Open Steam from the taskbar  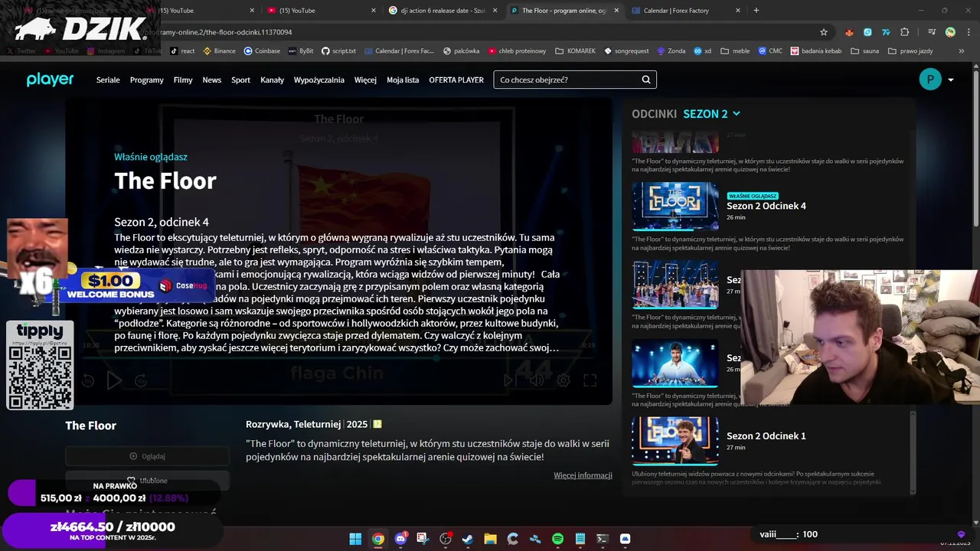coord(468,539)
